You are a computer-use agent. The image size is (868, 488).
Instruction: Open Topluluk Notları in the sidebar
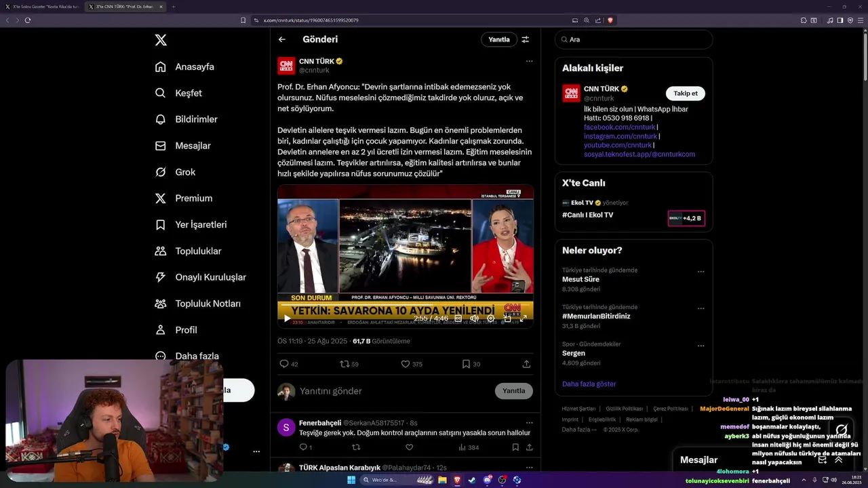point(197,304)
